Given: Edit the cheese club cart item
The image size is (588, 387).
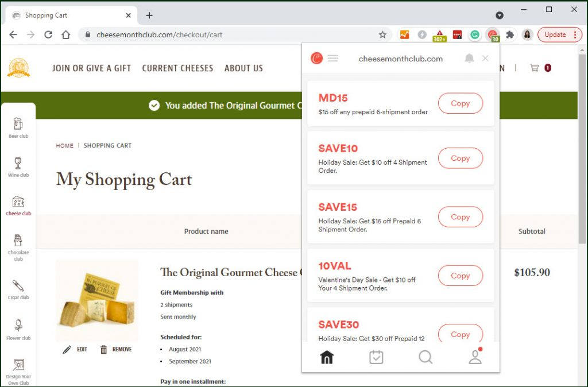Looking at the screenshot, I should click(75, 350).
